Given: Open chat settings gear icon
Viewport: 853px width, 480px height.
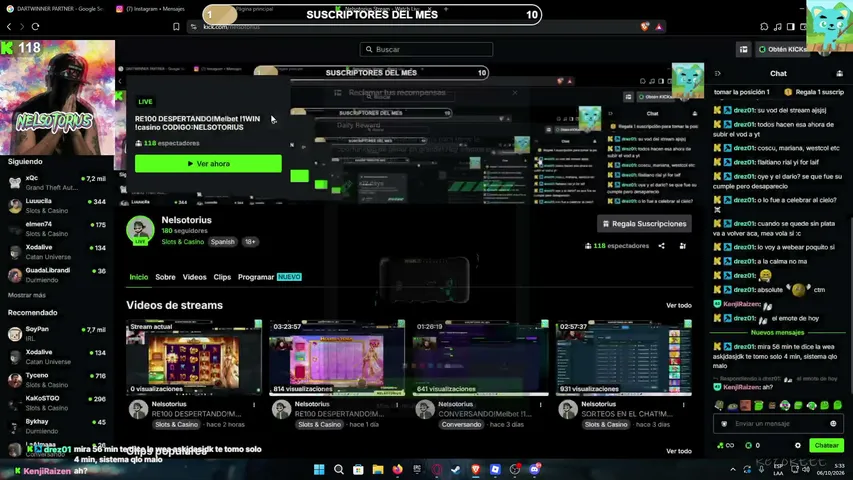Looking at the screenshot, I should click(x=798, y=445).
